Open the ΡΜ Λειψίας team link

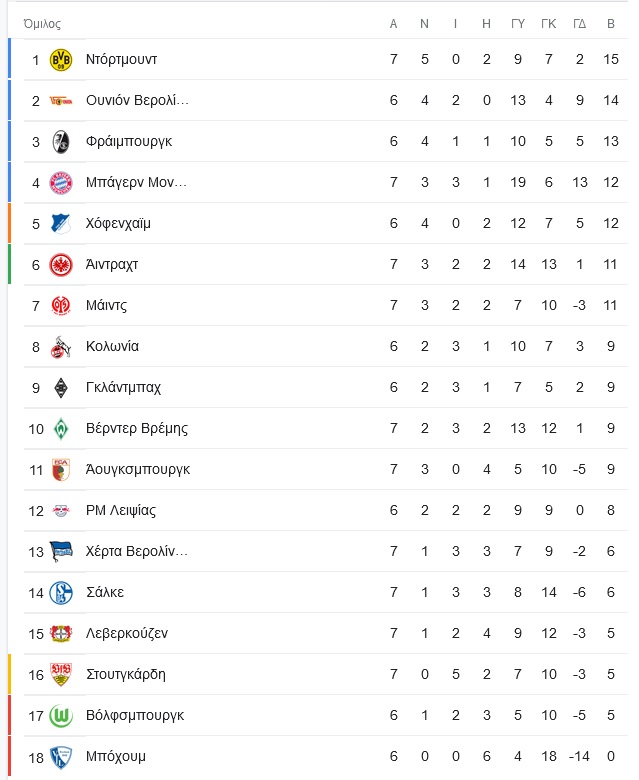point(121,510)
